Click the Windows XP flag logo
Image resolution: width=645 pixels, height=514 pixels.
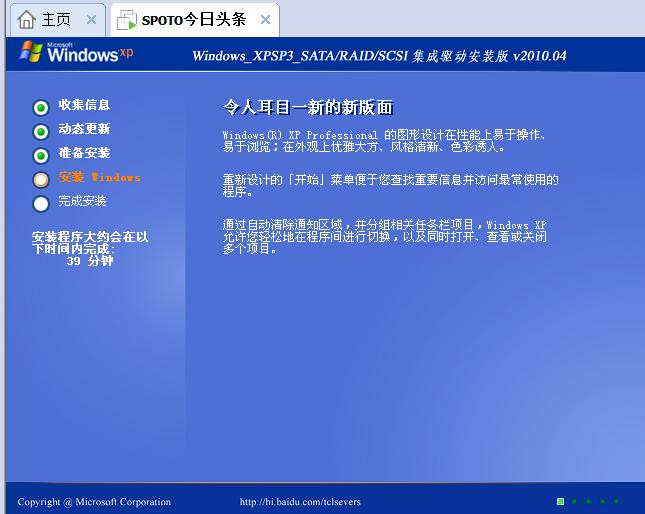tap(31, 52)
